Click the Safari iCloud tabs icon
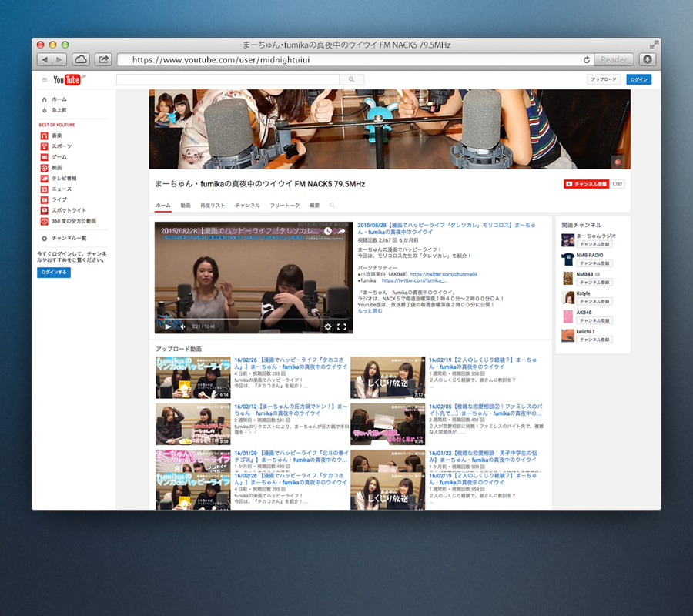The image size is (693, 616). pyautogui.click(x=81, y=59)
